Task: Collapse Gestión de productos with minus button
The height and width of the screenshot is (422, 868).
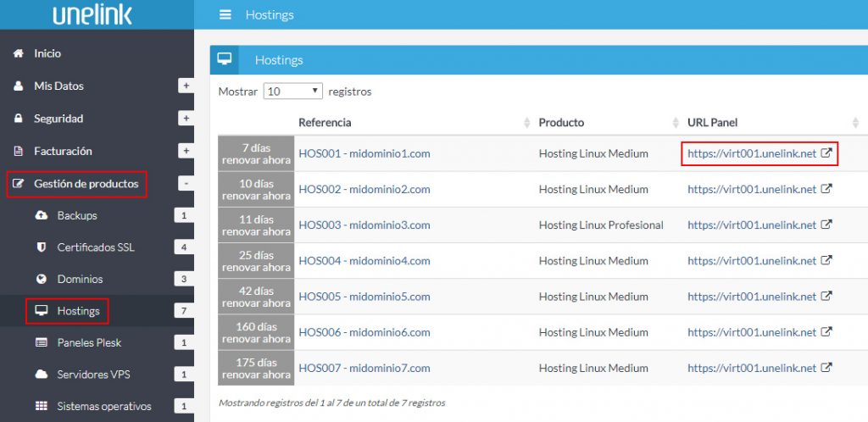Action: pos(186,184)
